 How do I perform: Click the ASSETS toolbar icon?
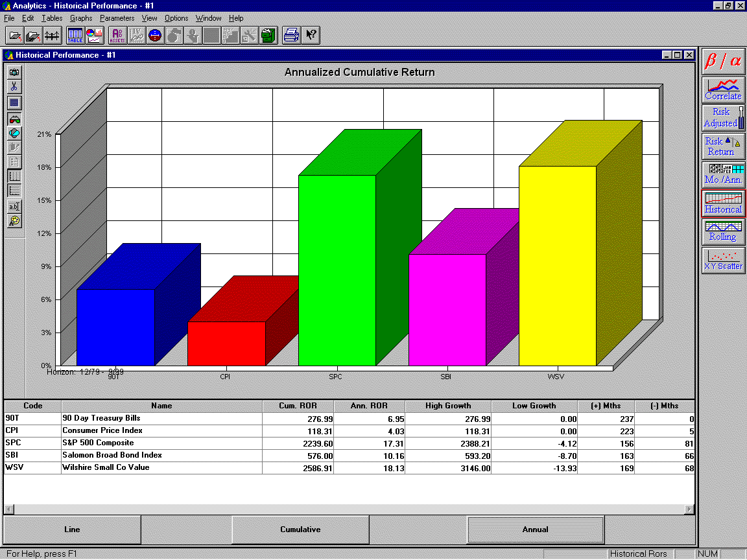coord(117,35)
